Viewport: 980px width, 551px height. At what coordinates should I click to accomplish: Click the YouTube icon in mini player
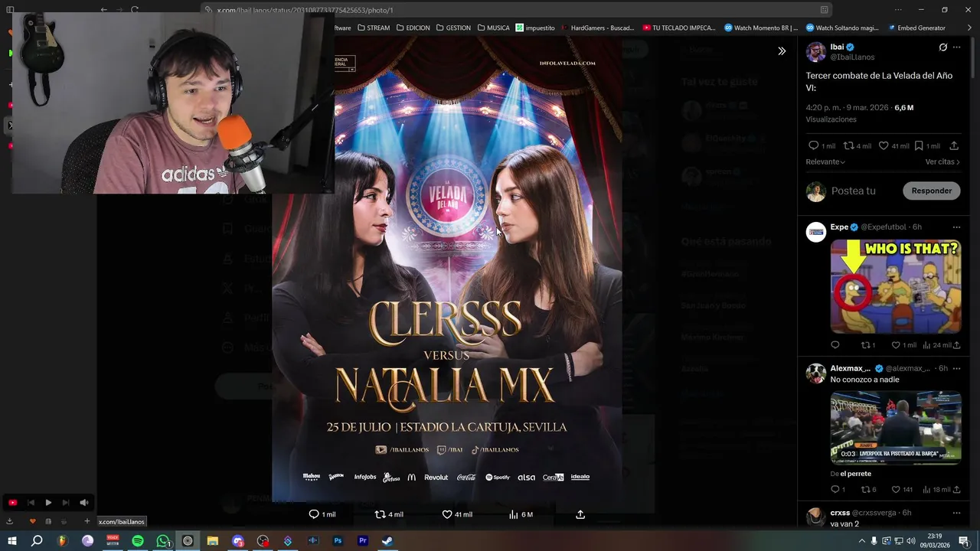tap(12, 503)
